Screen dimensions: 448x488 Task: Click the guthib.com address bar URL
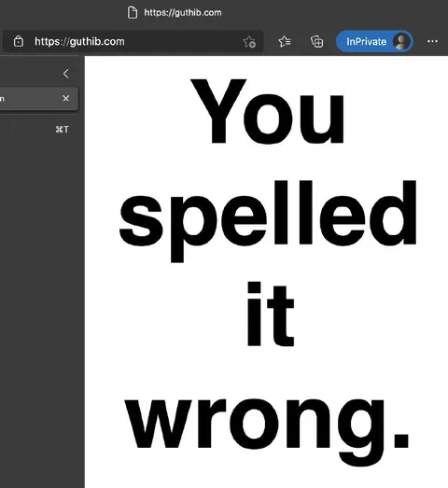tap(79, 41)
